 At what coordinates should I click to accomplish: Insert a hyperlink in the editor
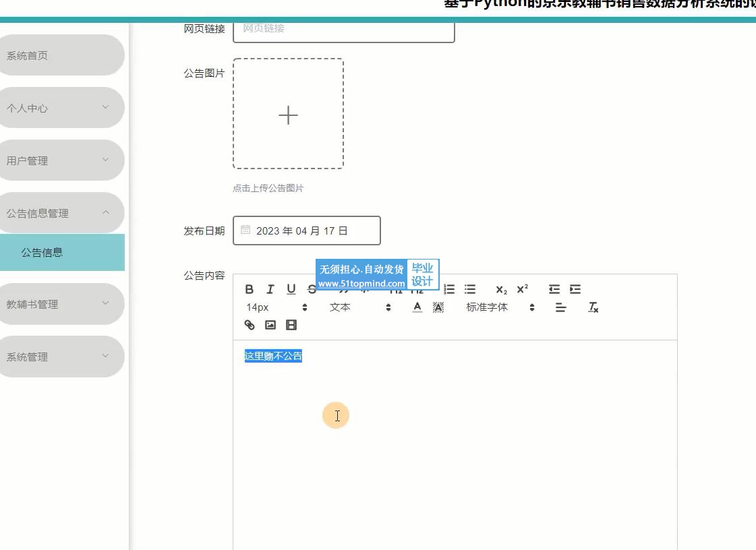point(250,325)
